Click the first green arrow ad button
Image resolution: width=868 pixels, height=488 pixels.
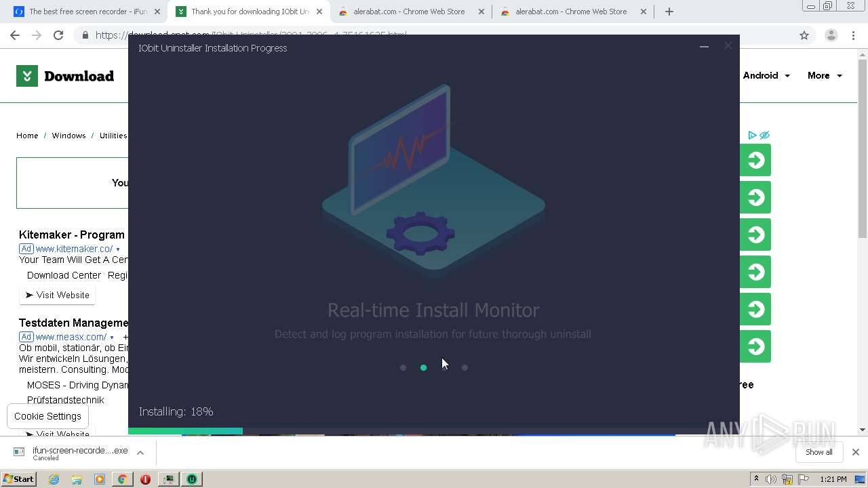tap(755, 160)
